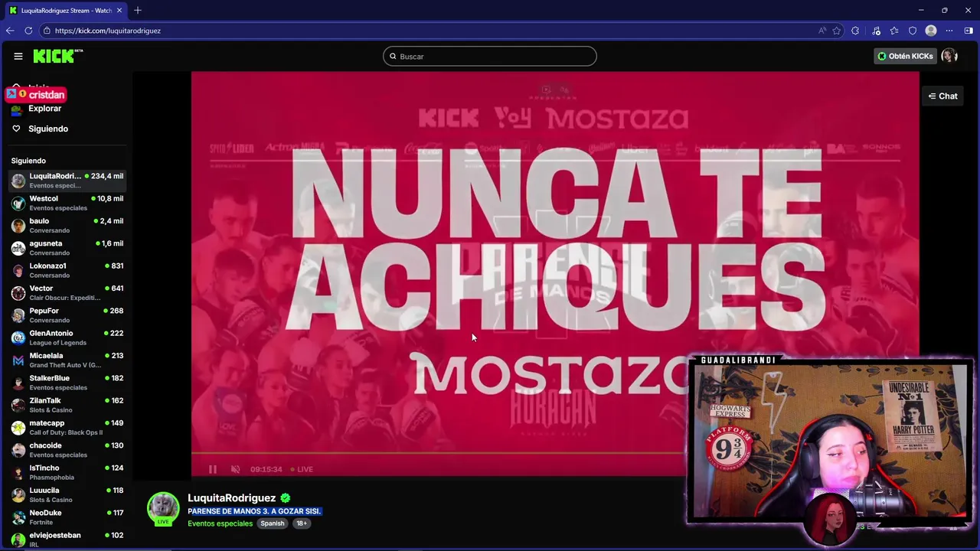Screen dimensions: 980x551
Task: Select the LuquitaRodriguez Stream browser tab
Action: [x=66, y=10]
